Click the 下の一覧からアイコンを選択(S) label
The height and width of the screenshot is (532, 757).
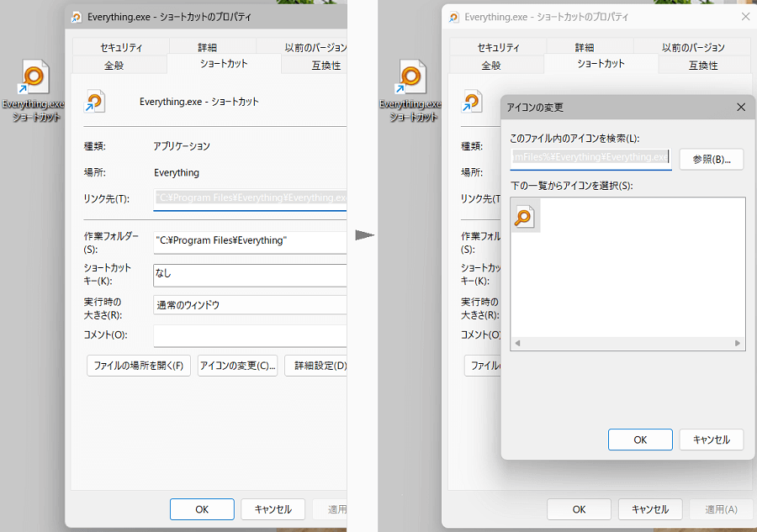point(572,186)
